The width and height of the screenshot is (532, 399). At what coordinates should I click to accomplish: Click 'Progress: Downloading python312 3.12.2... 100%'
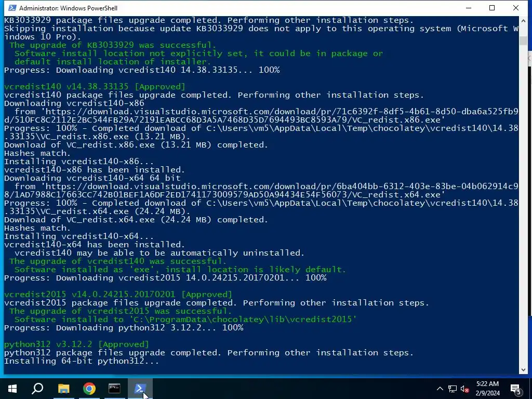tap(124, 328)
